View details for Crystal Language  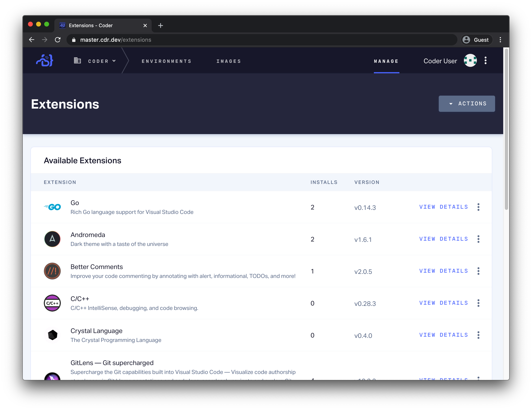[x=444, y=335]
